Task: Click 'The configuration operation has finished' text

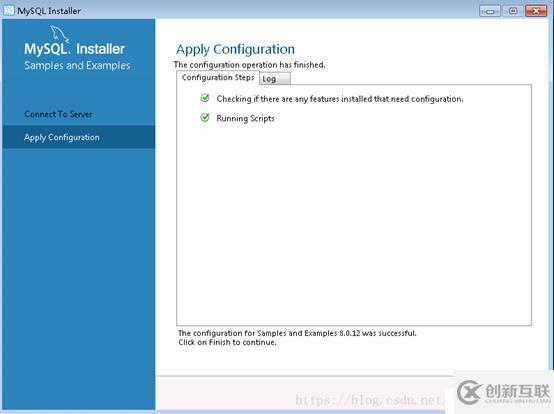Action: (249, 65)
